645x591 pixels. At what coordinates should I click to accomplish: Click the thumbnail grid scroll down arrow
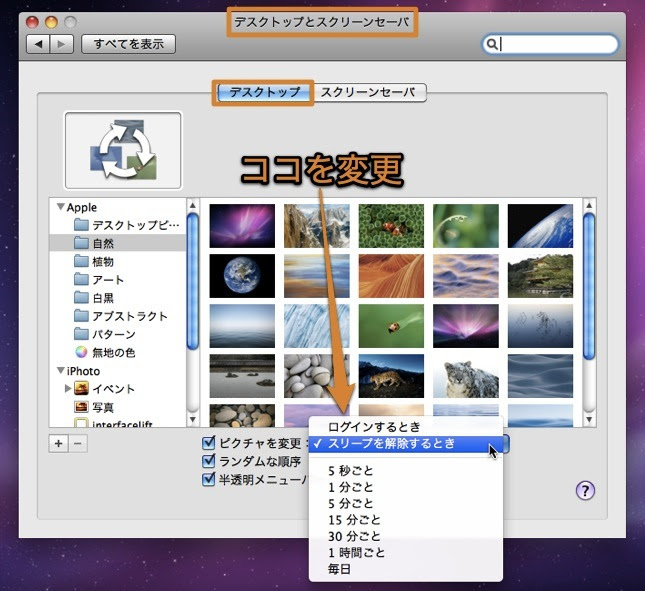click(589, 419)
